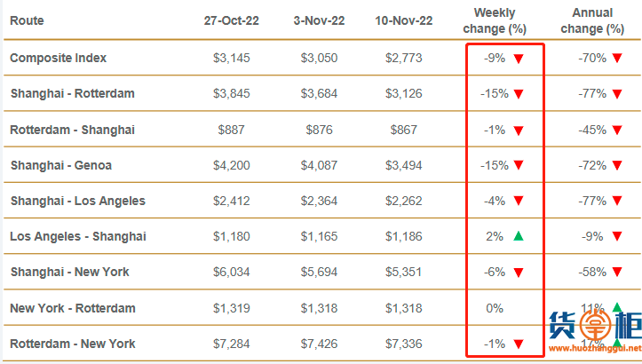This screenshot has width=642, height=364.
Task: Click the red arrow beside Rotterdam - New York -1%
Action: pyautogui.click(x=519, y=344)
